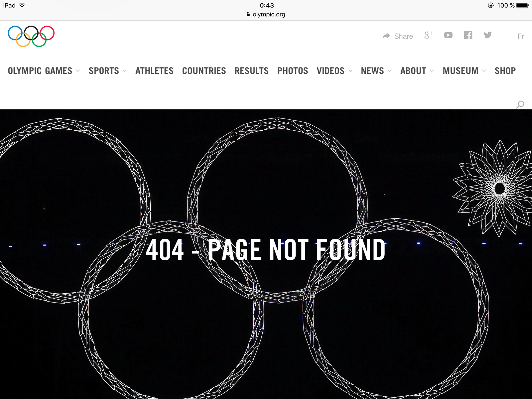Expand the Sports menu chevron

coord(125,71)
